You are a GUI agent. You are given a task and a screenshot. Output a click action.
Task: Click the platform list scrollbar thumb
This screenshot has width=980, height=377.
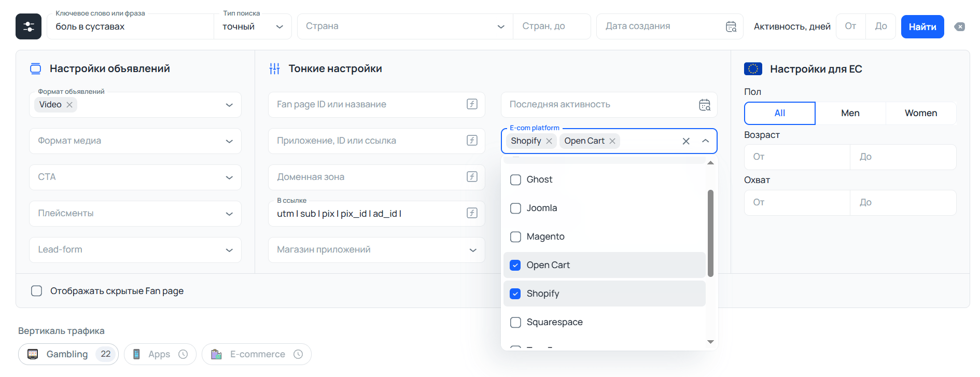click(710, 233)
